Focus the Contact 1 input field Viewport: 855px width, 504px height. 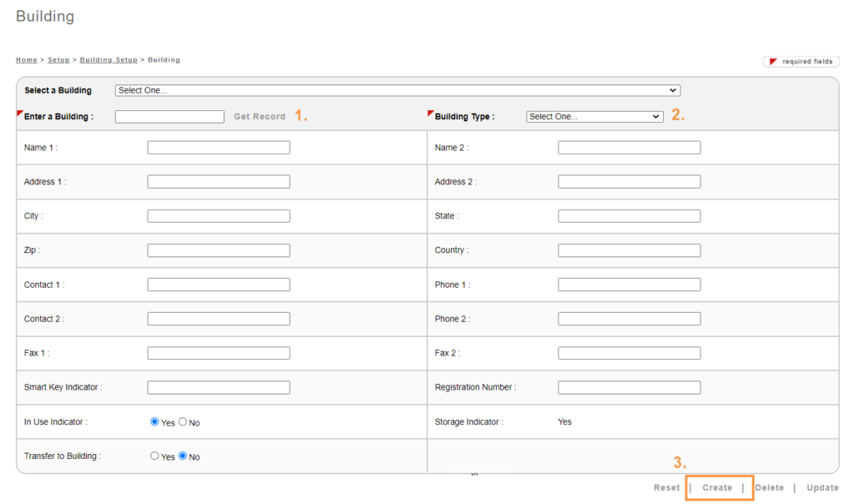pyautogui.click(x=219, y=285)
